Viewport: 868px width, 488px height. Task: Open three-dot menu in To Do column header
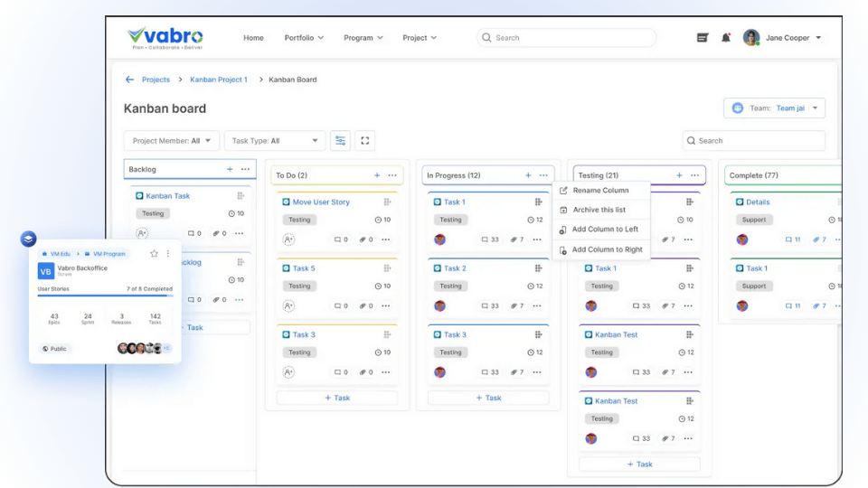pyautogui.click(x=392, y=175)
